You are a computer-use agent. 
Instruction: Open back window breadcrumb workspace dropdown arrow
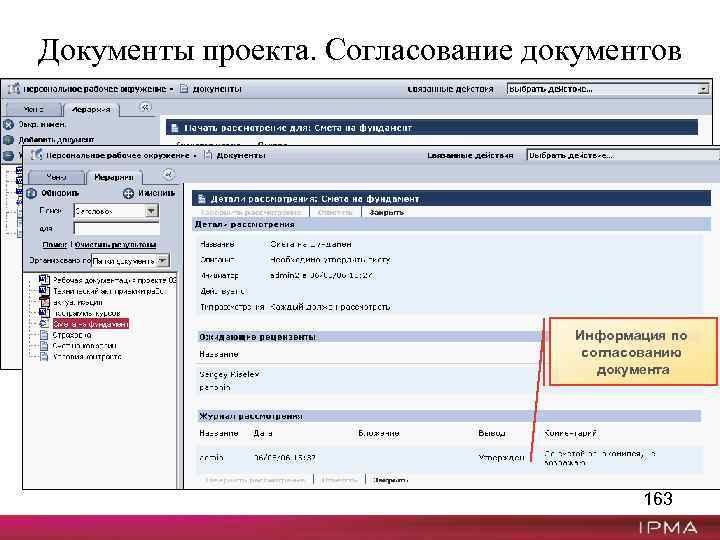[171, 89]
